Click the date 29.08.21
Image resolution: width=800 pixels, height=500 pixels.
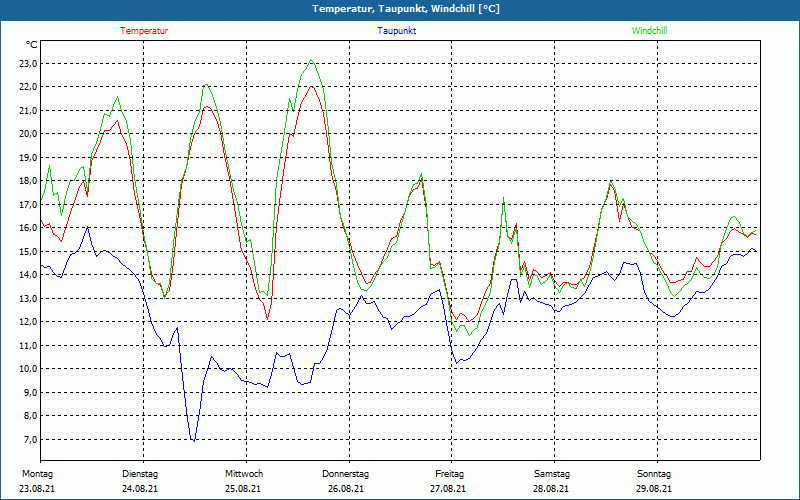click(654, 489)
